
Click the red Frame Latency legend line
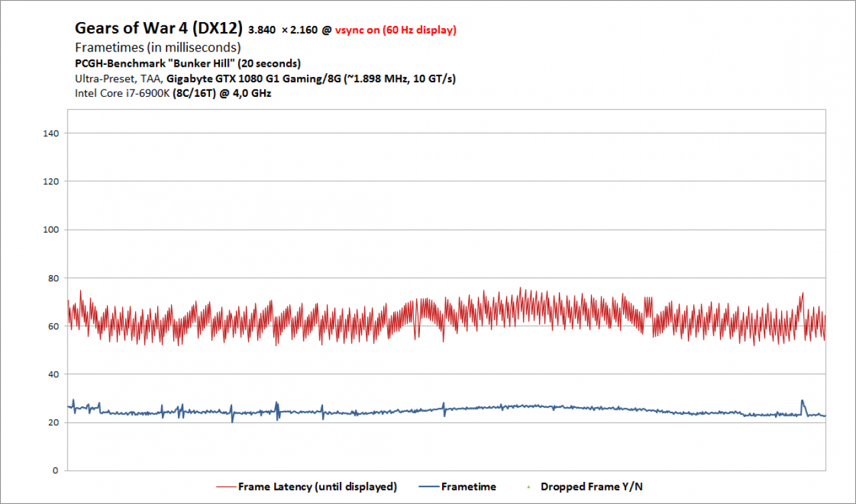(225, 487)
